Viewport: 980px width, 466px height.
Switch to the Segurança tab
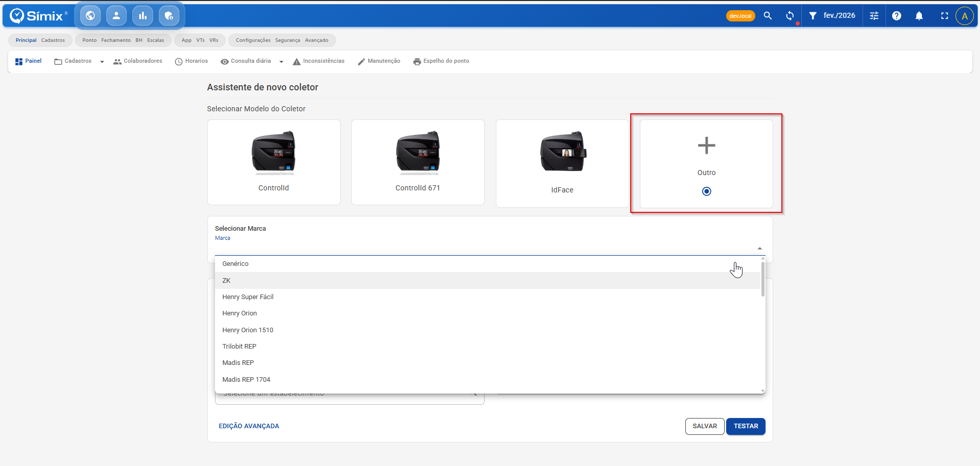[x=288, y=40]
